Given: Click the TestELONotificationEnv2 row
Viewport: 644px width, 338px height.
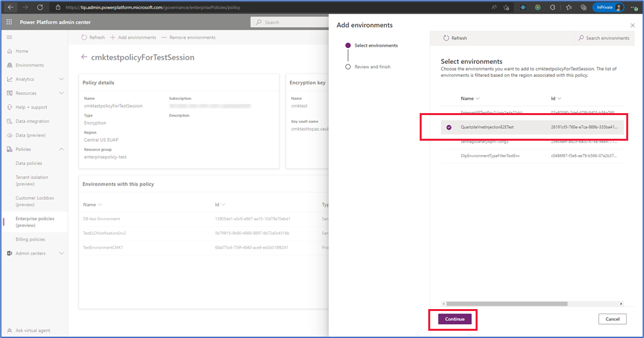Looking at the screenshot, I should (x=204, y=233).
